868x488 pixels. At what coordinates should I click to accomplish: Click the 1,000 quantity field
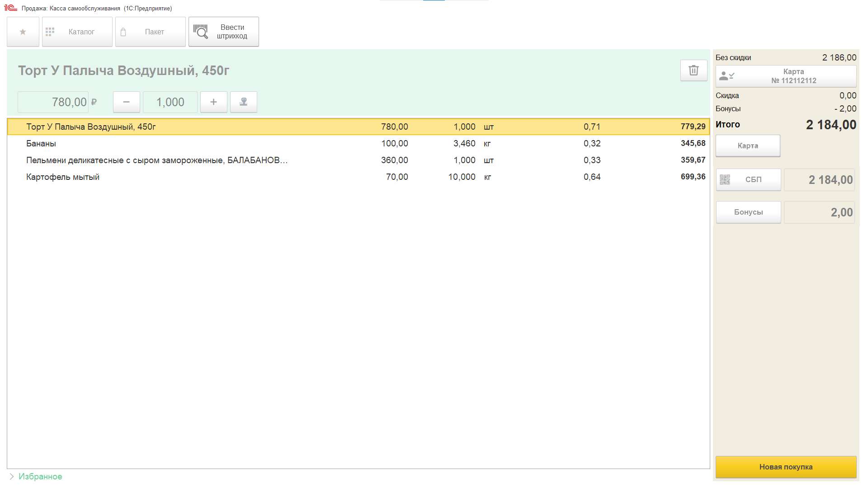point(170,102)
